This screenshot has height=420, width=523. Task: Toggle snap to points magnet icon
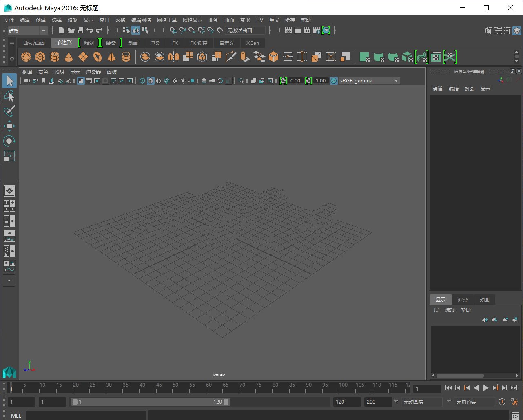pos(192,30)
